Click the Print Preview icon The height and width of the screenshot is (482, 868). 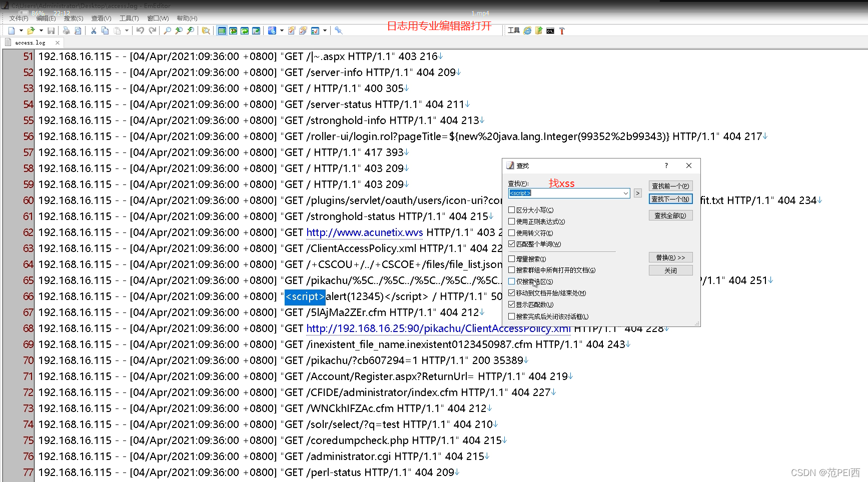[x=78, y=30]
